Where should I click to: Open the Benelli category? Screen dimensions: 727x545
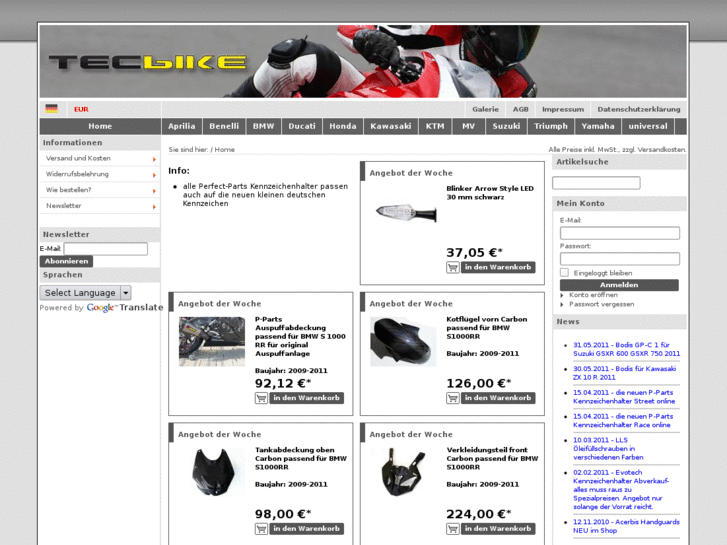224,126
